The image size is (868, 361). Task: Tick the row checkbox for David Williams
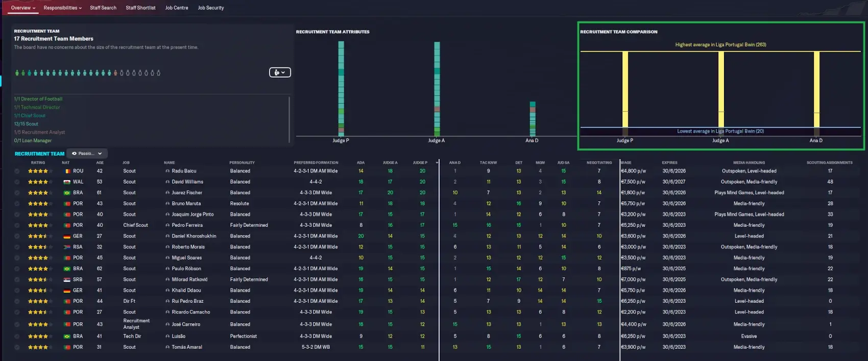coord(17,182)
